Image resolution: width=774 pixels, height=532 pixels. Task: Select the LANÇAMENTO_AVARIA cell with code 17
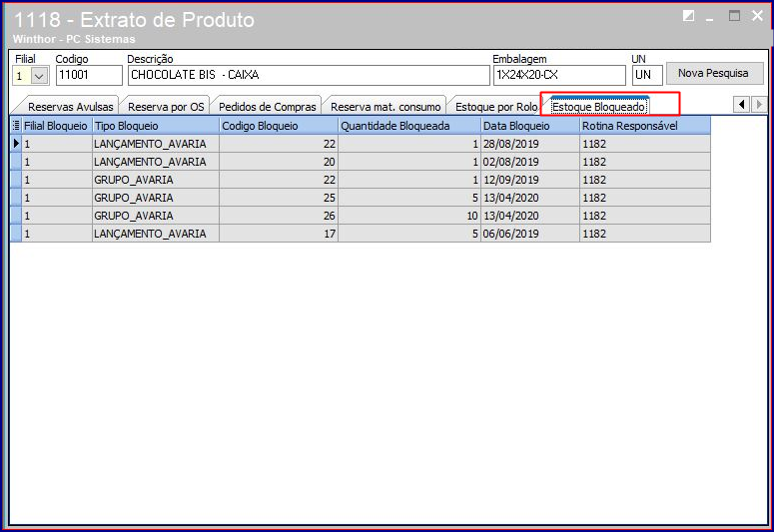pos(156,234)
